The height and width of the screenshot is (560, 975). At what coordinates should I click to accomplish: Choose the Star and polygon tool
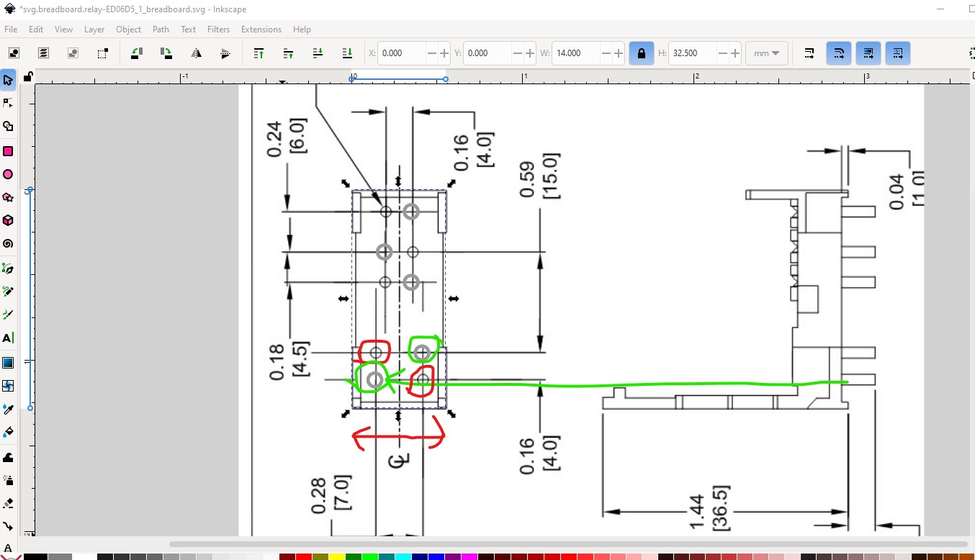click(8, 197)
